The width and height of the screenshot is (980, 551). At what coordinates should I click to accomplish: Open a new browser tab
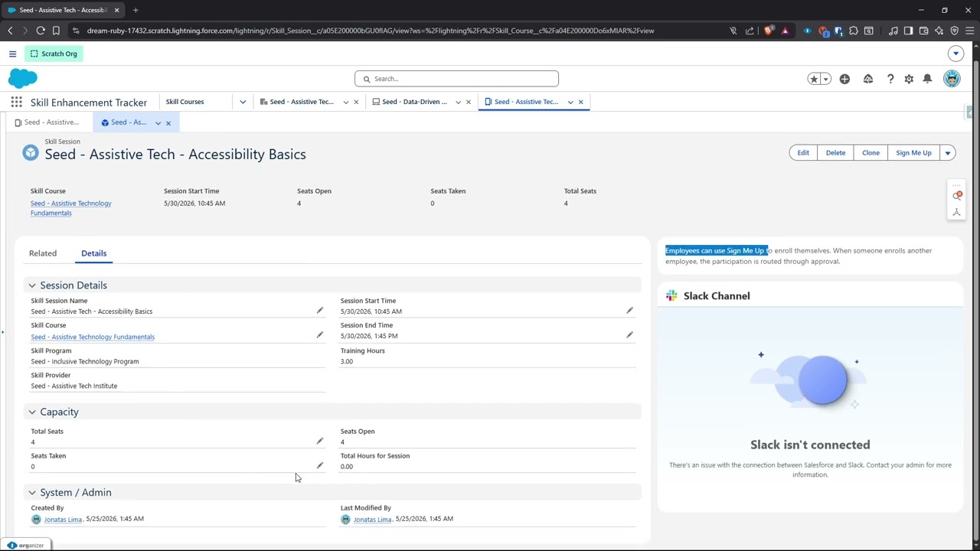pyautogui.click(x=136, y=10)
